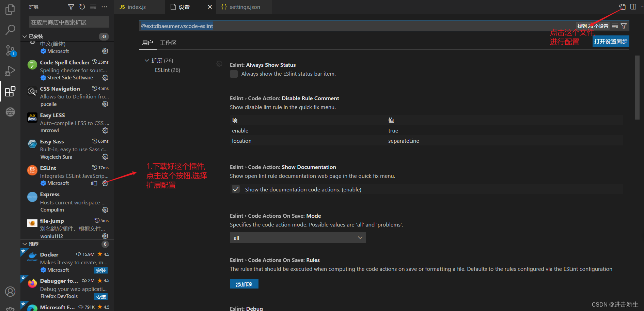Click installed count badge 33
Viewport: 644px width, 311px height.
coord(104,36)
